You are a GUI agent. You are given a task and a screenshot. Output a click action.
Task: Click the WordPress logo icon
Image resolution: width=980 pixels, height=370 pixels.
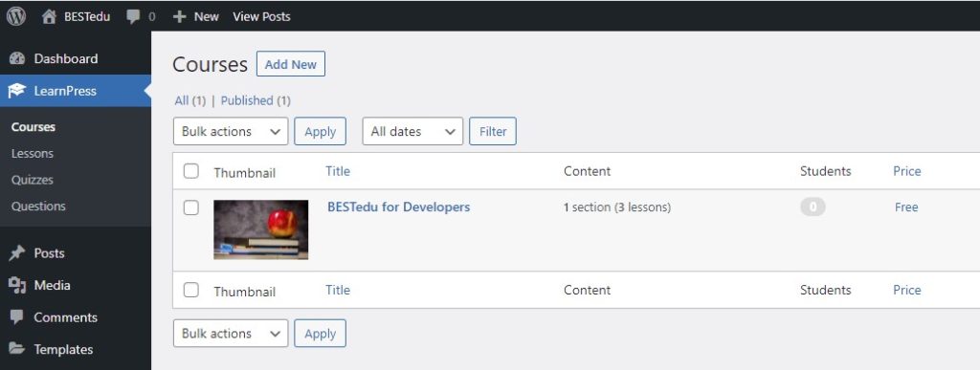coord(16,16)
